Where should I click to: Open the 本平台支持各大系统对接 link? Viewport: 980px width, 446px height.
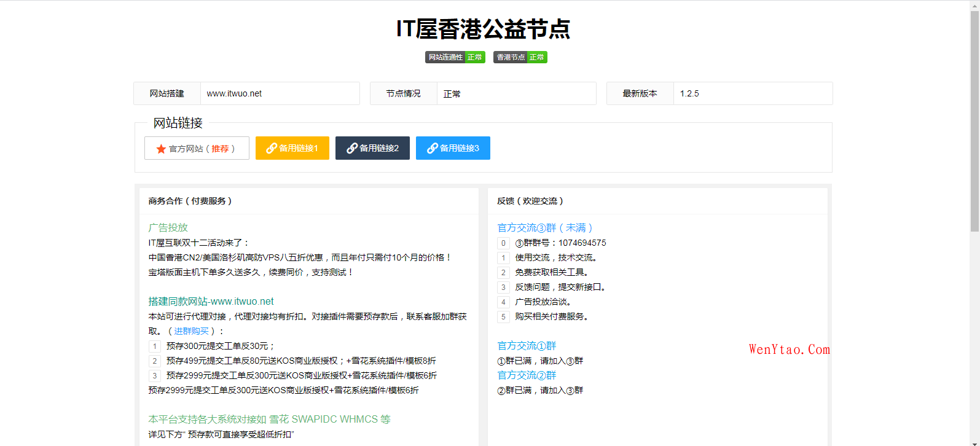pos(269,419)
